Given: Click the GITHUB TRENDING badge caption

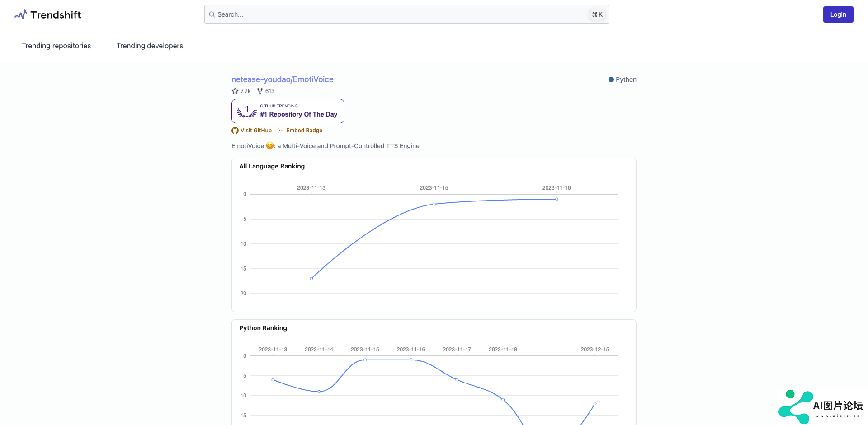Looking at the screenshot, I should (x=279, y=106).
